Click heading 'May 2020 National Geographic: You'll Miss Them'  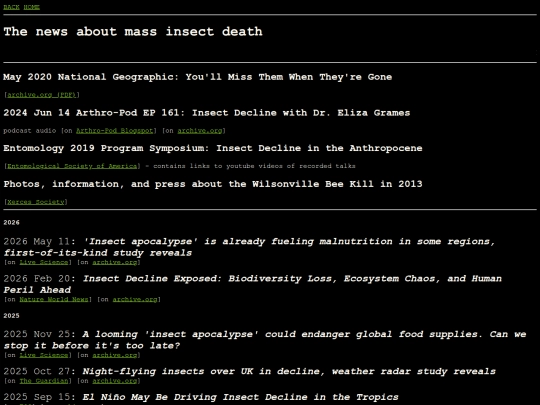[198, 77]
